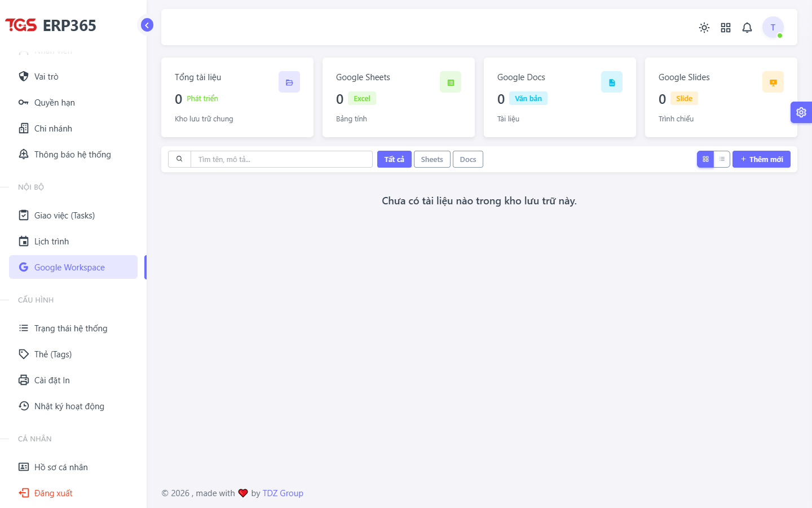Open Google Workspace menu item

(x=73, y=267)
